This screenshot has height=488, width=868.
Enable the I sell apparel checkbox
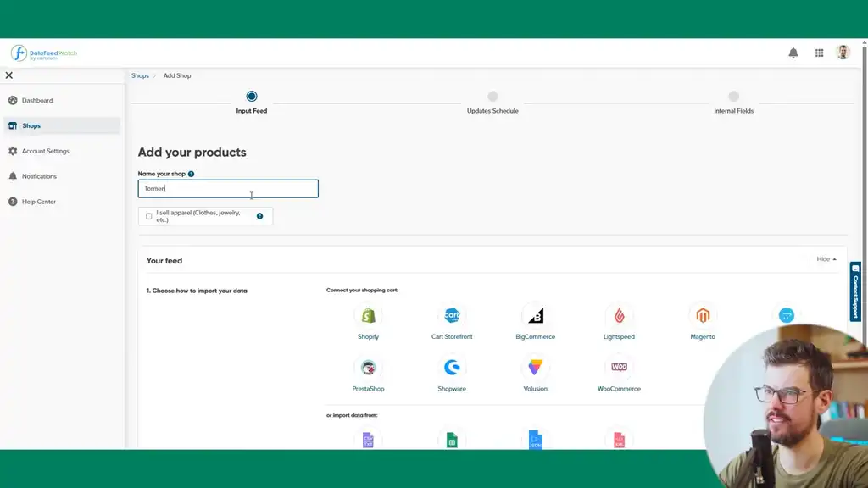coord(148,215)
